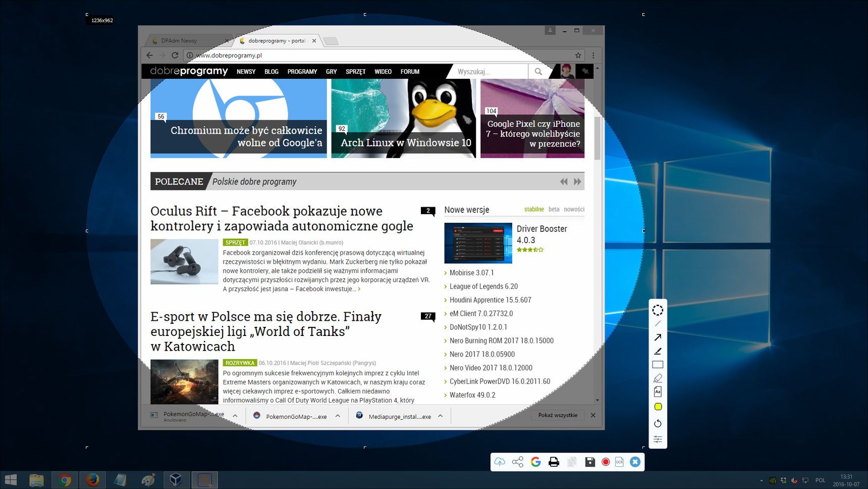The height and width of the screenshot is (489, 868).
Task: Open the WIDEO menu item
Action: point(383,71)
